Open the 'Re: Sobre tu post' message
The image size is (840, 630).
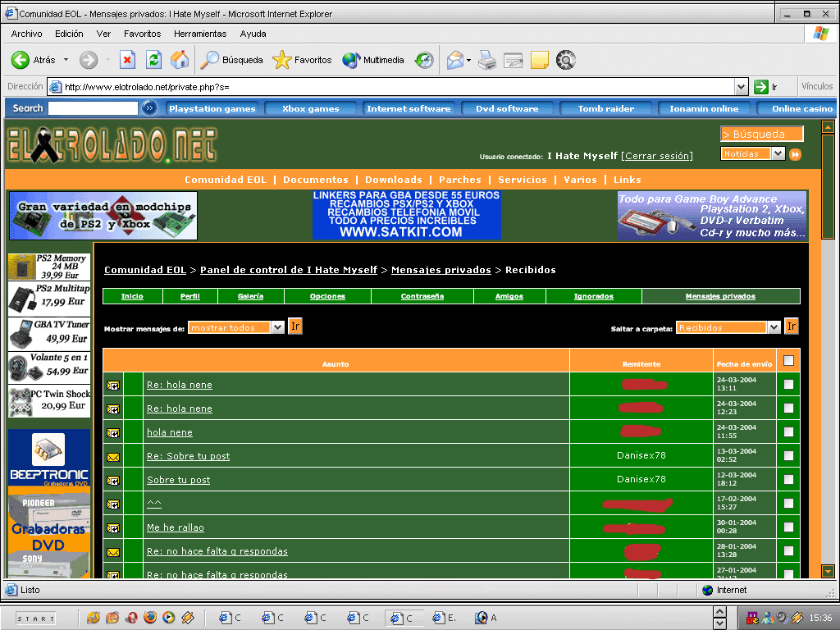[188, 456]
